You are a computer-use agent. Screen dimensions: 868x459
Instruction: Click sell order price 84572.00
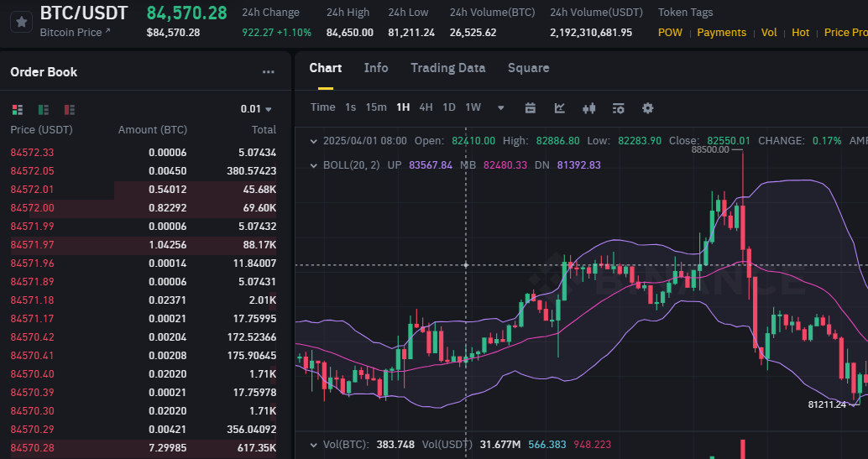click(x=32, y=208)
